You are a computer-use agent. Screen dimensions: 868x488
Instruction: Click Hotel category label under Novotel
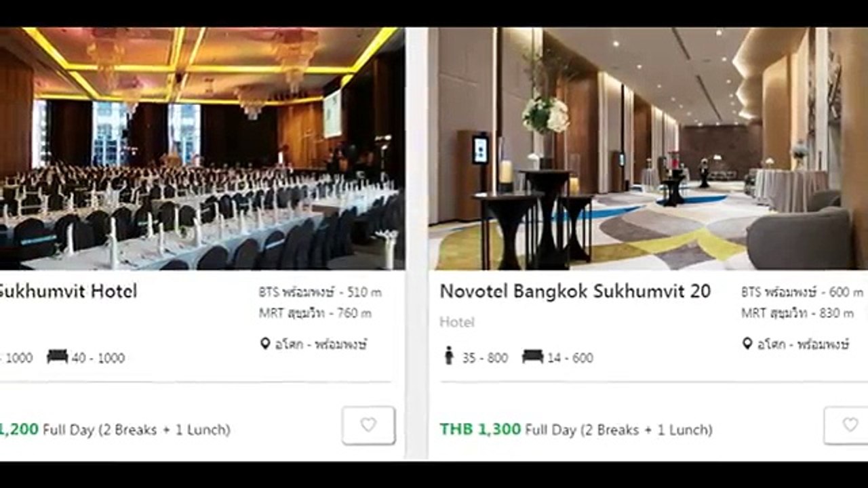(x=456, y=322)
